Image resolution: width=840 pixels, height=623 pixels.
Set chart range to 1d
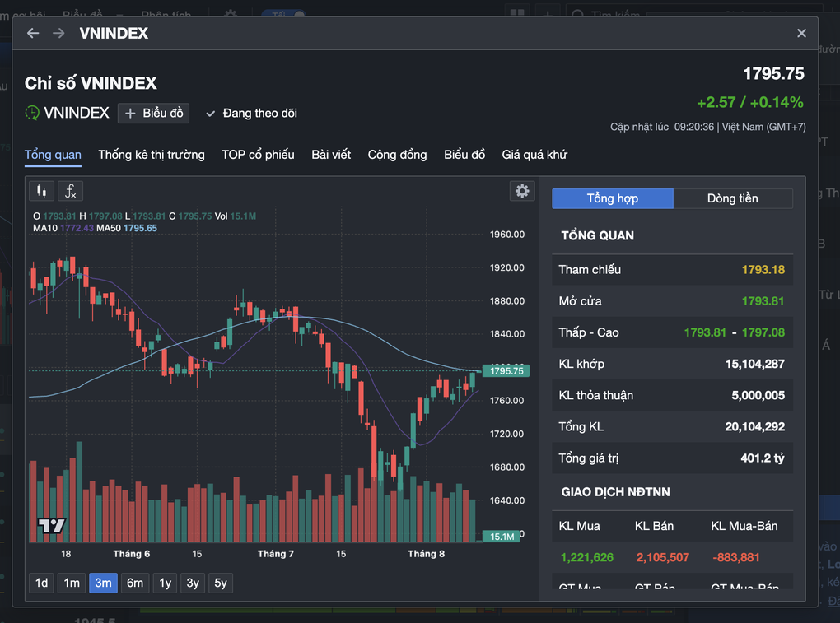point(41,583)
